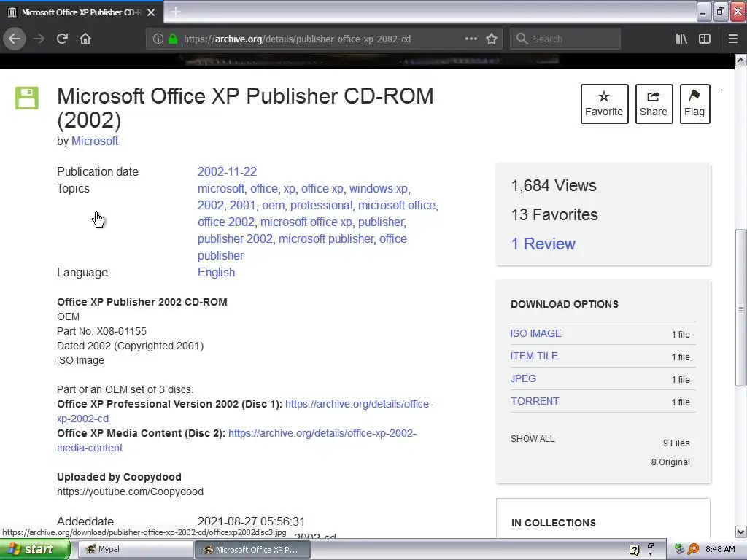Open the Windows start menu
Viewport: 747px width, 560px height.
tap(34, 549)
